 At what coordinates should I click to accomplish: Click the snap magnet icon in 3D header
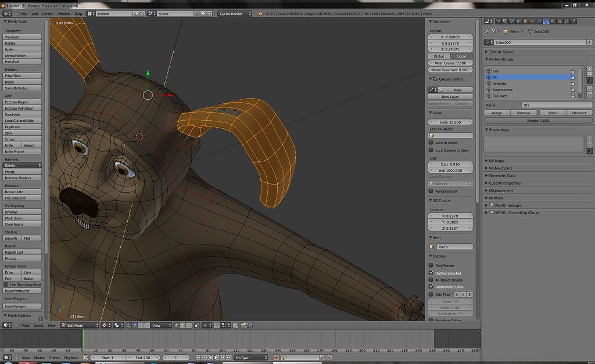217,325
